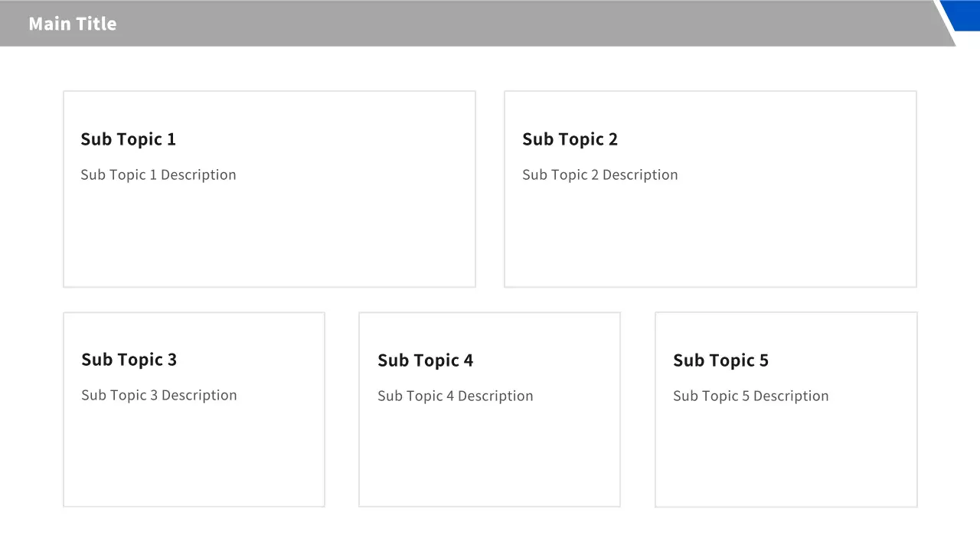980x551 pixels.
Task: Select the Sub Topic 5 heading
Action: pos(720,360)
